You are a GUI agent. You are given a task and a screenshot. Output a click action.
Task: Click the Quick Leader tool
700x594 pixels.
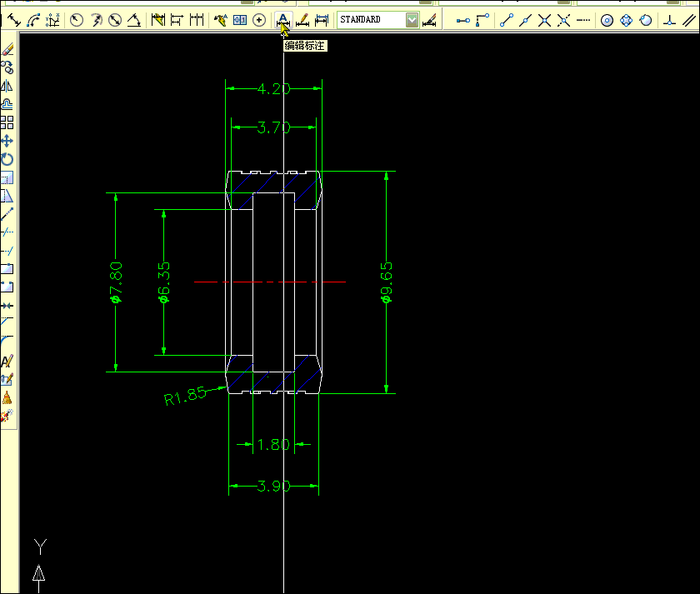coord(221,20)
